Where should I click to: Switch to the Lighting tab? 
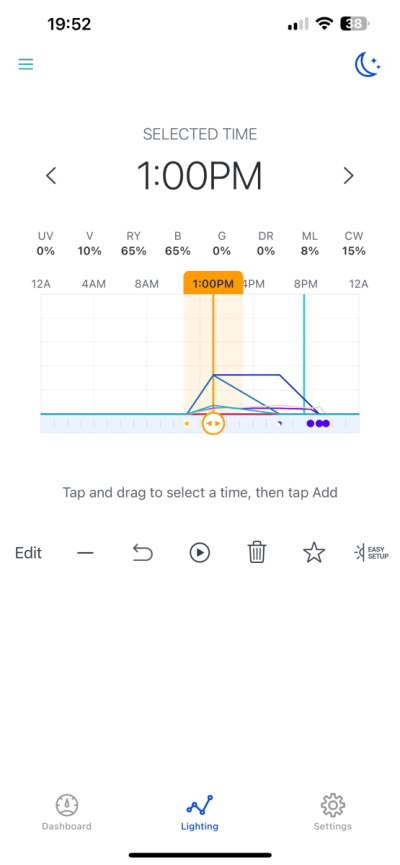pos(200,813)
